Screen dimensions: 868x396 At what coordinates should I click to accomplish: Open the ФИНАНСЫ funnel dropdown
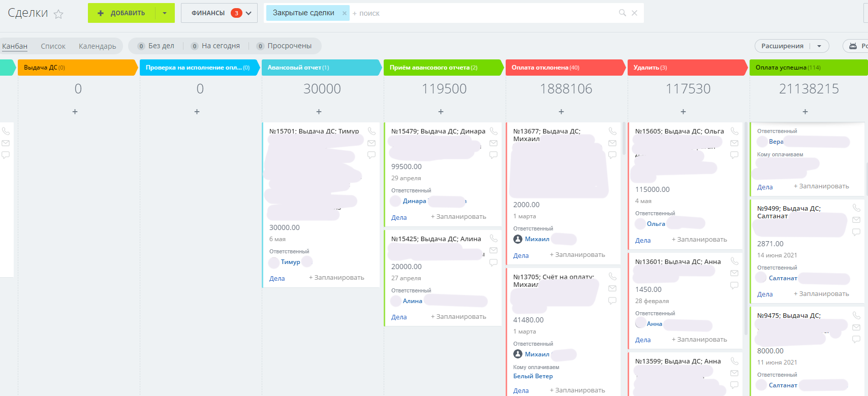[x=219, y=13]
